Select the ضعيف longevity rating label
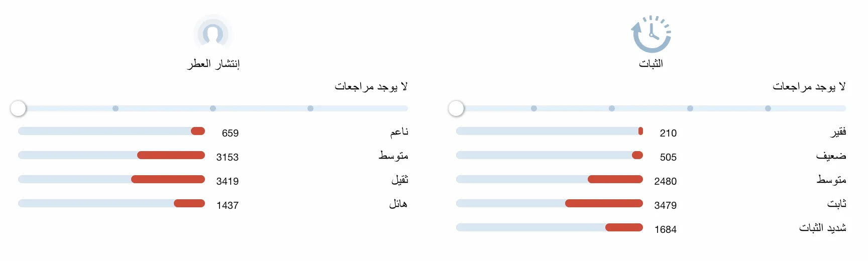This screenshot has width=868, height=261. coord(831,156)
